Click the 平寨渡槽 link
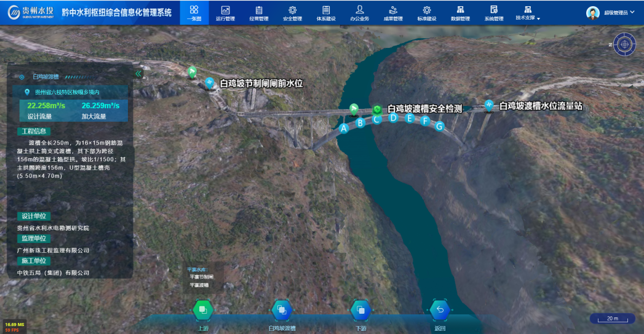Image resolution: width=644 pixels, height=334 pixels. point(199,285)
